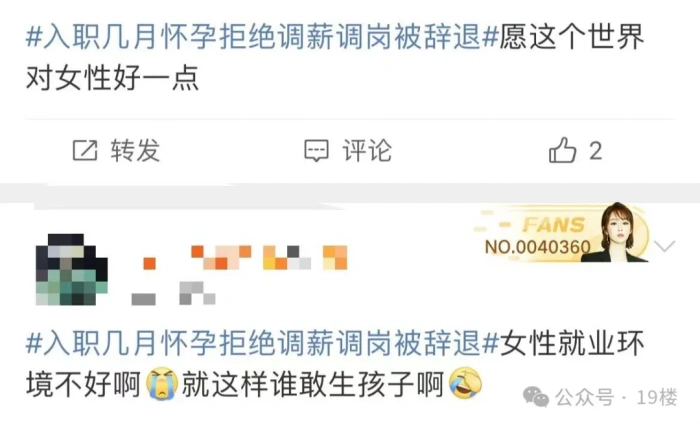Click the 评论 text label
The height and width of the screenshot is (425, 700).
click(367, 150)
